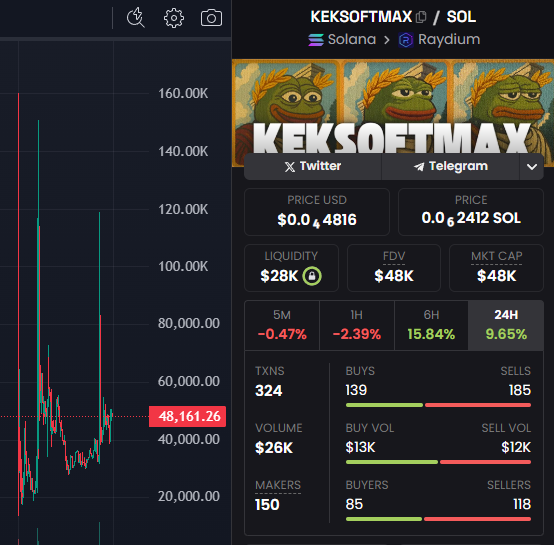Image resolution: width=554 pixels, height=545 pixels.
Task: Click the MKT CAP $48K value
Action: [496, 276]
